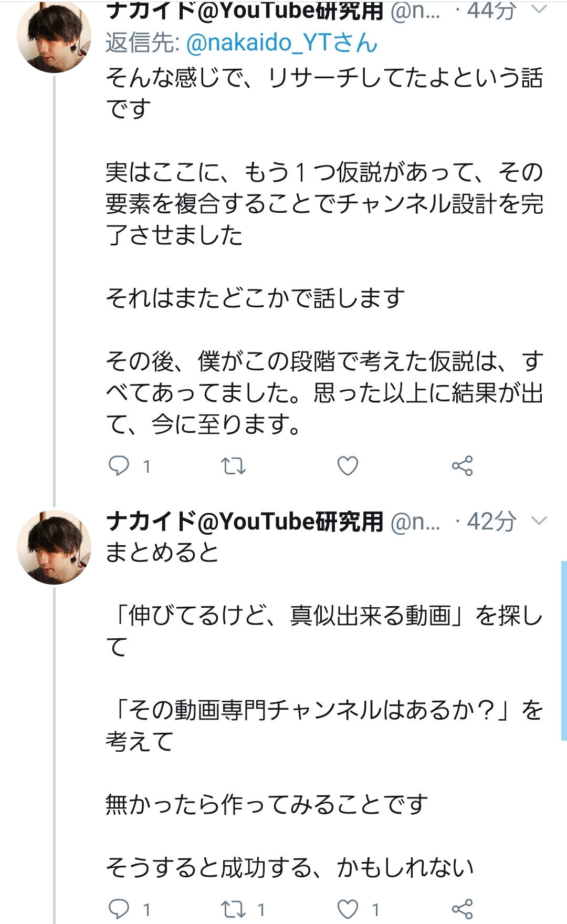The width and height of the screenshot is (567, 924).
Task: Open ナカイド@YouTube研究用 profile from the 42分 tweet
Action: pos(245,522)
